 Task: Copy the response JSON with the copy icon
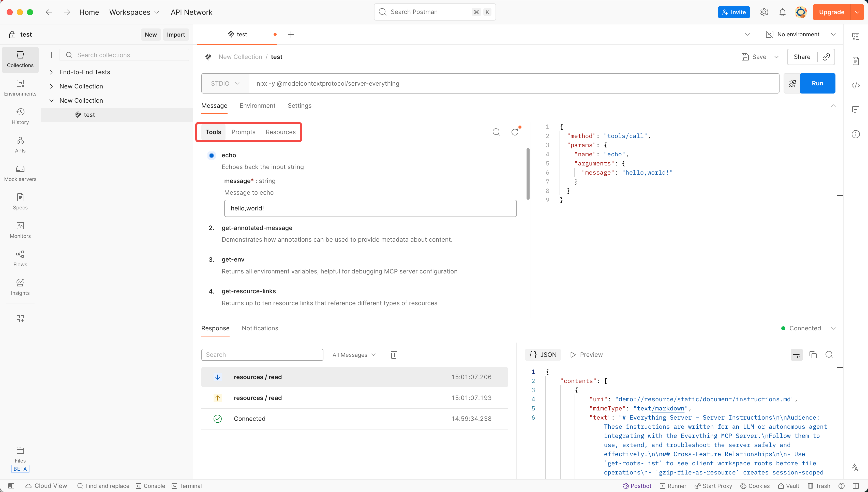813,355
